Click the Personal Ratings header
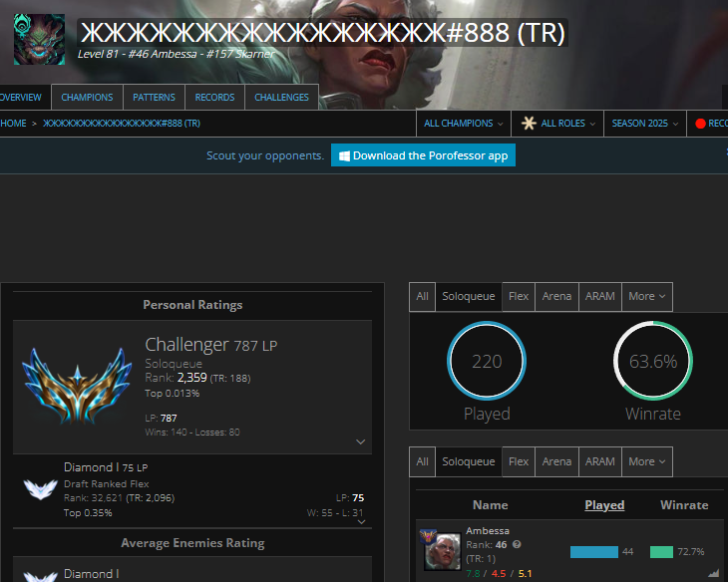Viewport: 728px width, 582px height. (x=192, y=305)
